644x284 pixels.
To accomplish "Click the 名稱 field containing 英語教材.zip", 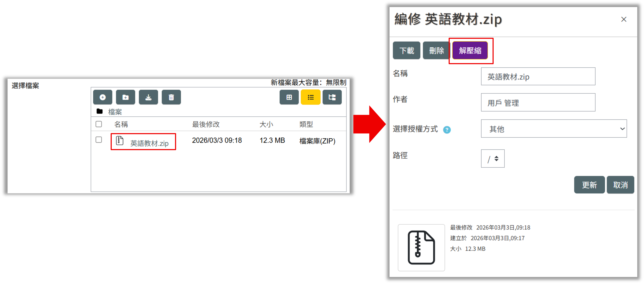I will pos(538,77).
